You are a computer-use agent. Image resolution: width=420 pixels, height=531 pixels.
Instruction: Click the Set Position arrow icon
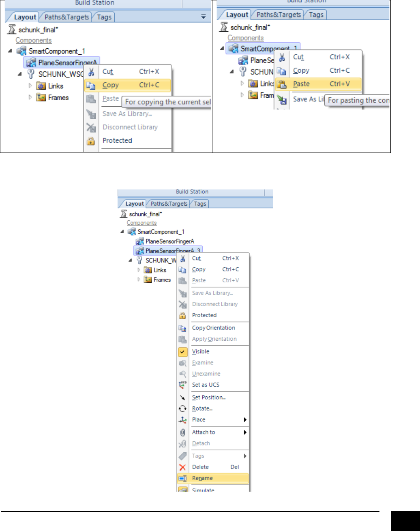[x=182, y=398]
